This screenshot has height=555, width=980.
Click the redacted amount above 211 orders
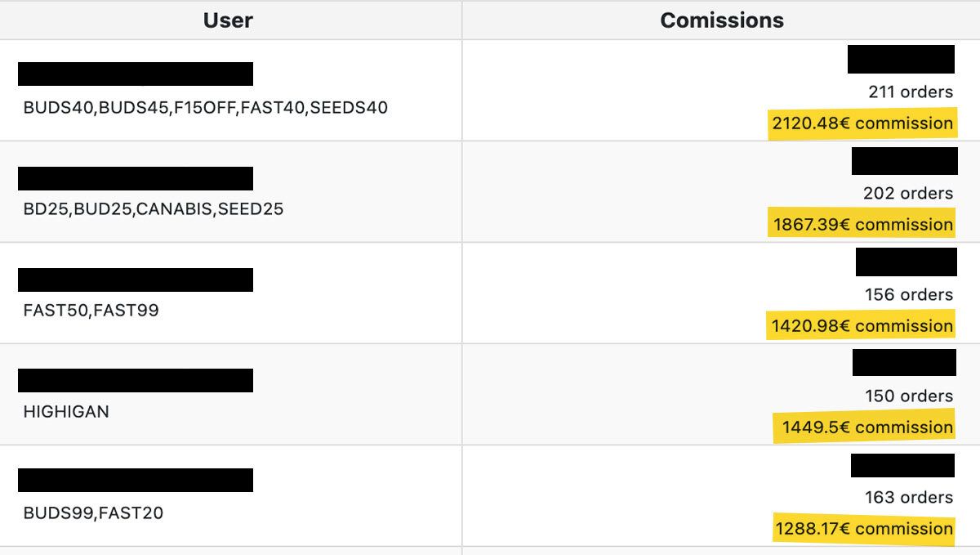[901, 60]
